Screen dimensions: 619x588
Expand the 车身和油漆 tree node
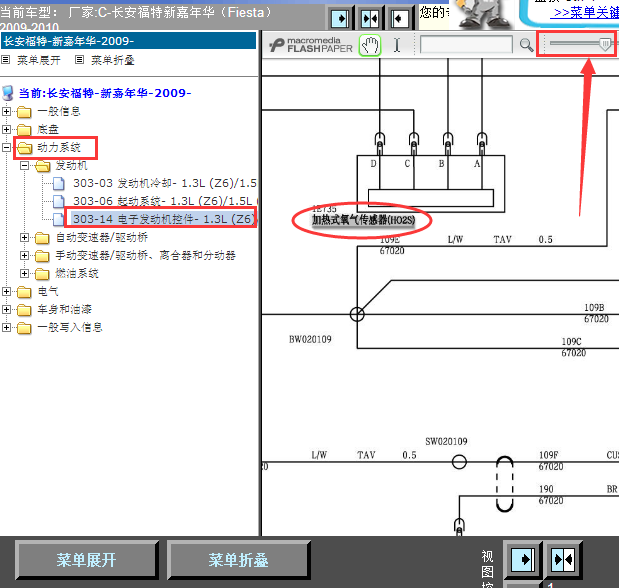[x=6, y=309]
